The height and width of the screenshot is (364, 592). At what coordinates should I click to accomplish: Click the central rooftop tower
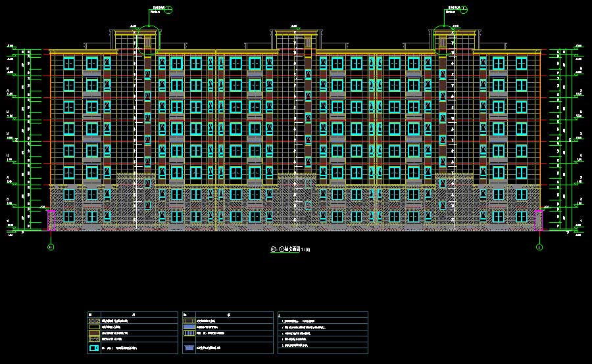[295, 39]
